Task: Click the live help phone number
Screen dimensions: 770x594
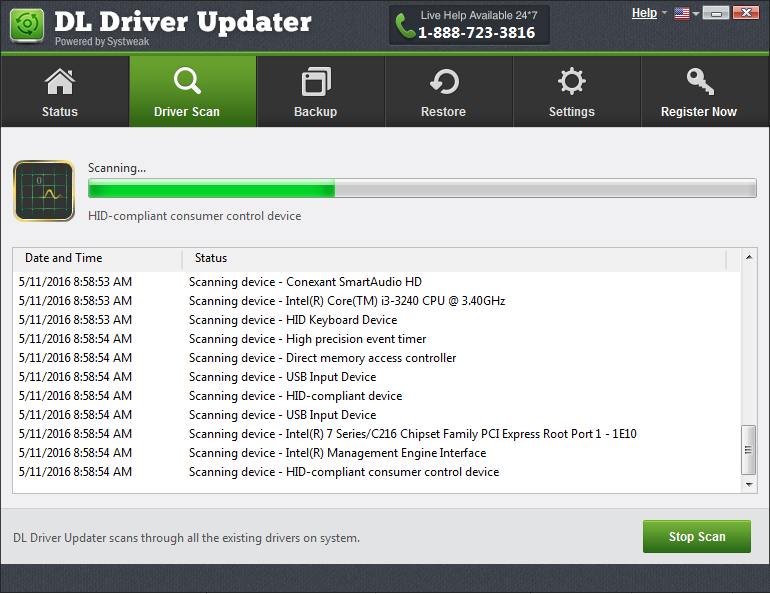Action: (476, 33)
